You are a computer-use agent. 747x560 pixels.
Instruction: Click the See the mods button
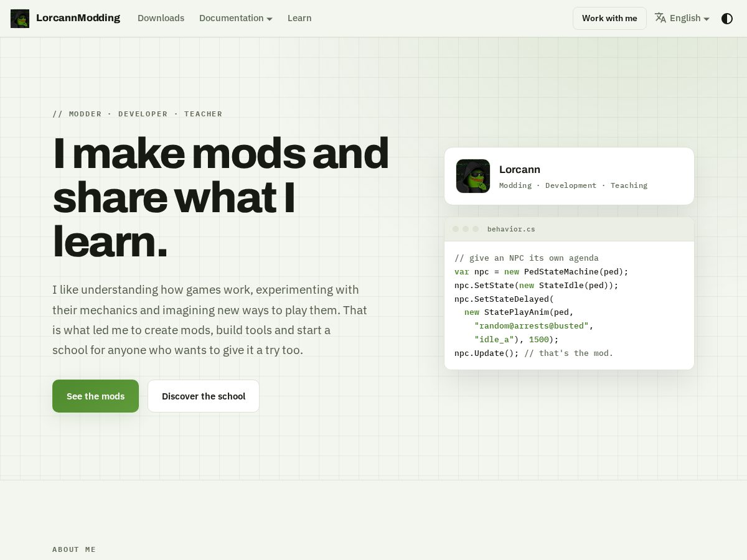[95, 396]
